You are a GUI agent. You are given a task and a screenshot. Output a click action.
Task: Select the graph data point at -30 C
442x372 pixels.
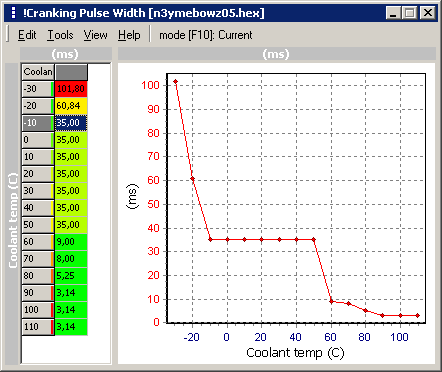[176, 82]
